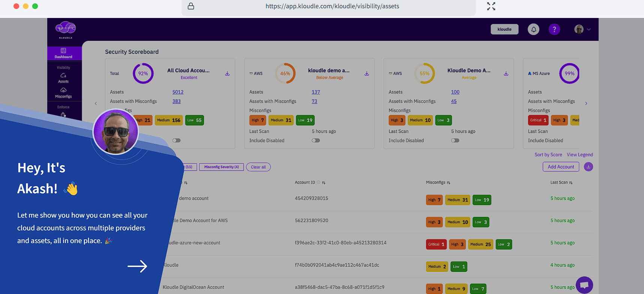Sort by the Misconfigs column icon
Screen dimensions: 644x294
(448, 183)
